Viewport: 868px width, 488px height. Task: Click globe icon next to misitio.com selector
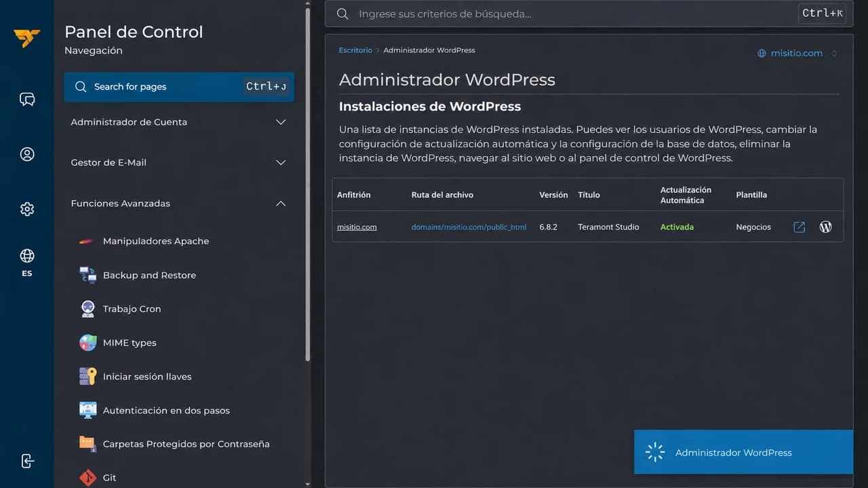(x=762, y=54)
